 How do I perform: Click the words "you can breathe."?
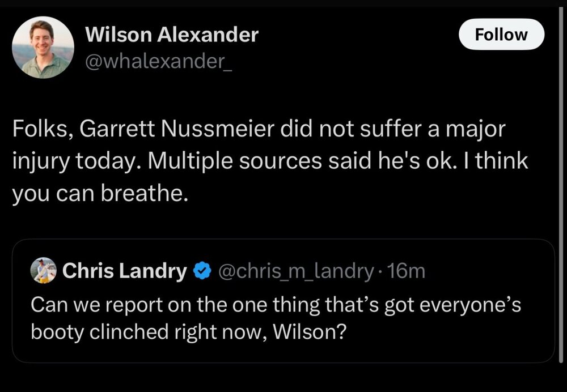point(99,194)
